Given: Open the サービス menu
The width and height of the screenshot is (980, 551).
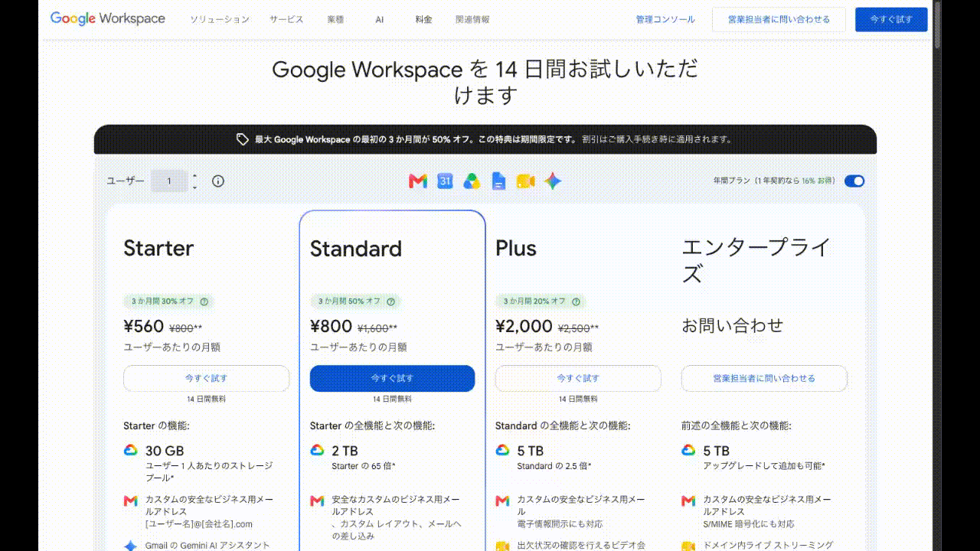Looking at the screenshot, I should click(x=286, y=19).
